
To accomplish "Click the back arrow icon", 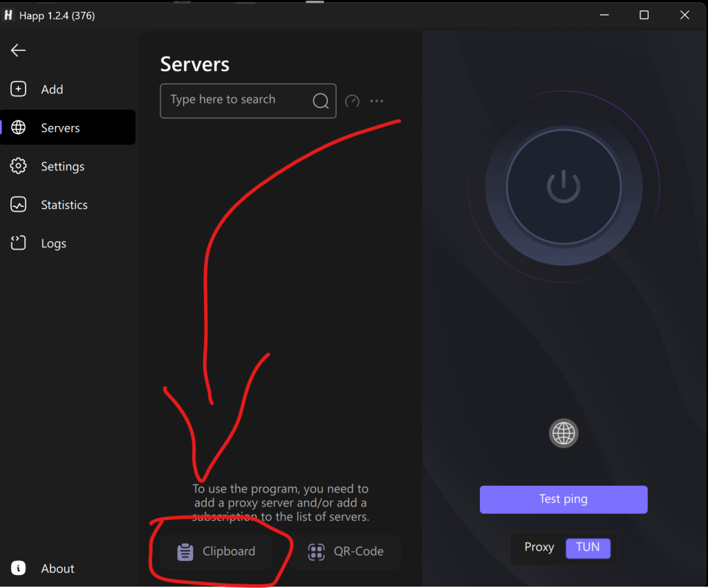I will pyautogui.click(x=18, y=50).
